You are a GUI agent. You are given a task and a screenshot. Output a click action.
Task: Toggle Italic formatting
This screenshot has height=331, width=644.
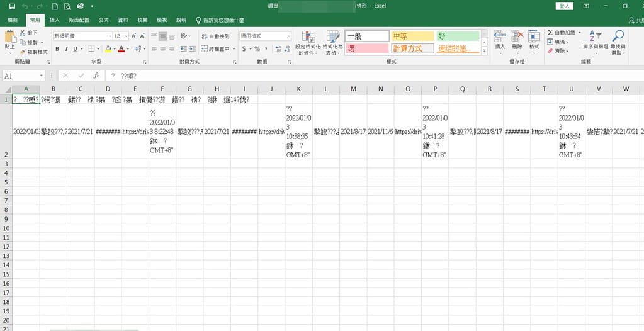66,49
